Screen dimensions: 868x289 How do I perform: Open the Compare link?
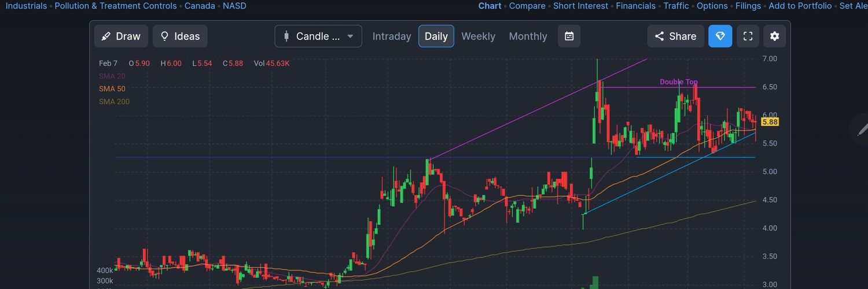(x=527, y=6)
